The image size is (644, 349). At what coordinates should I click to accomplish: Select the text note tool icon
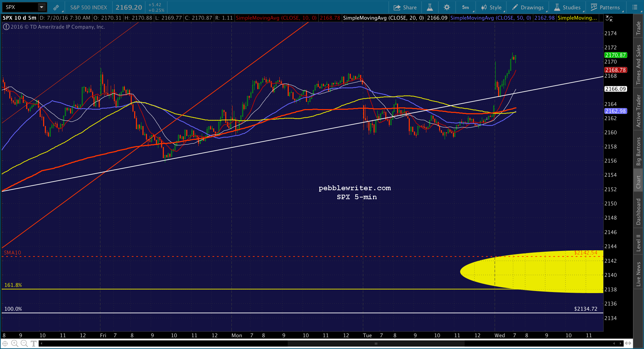pos(33,343)
